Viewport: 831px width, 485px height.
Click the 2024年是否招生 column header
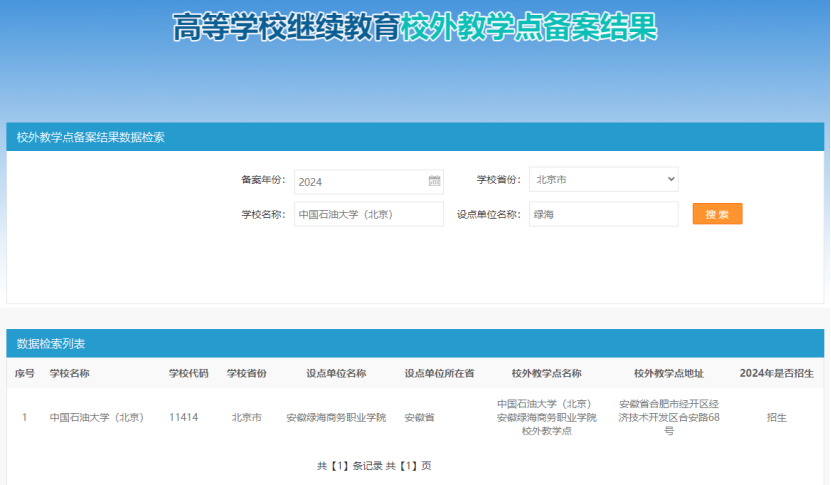[x=776, y=373]
